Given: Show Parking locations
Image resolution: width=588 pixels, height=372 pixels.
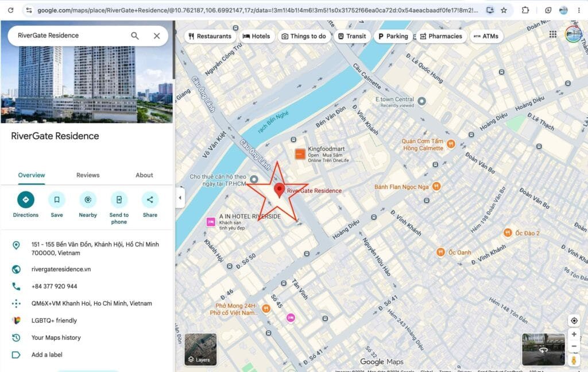Looking at the screenshot, I should [393, 36].
